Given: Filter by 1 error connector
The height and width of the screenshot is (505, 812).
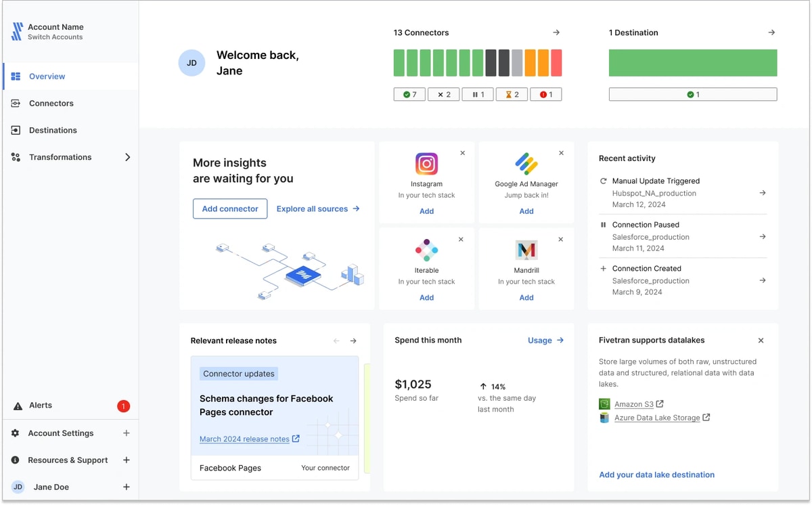Looking at the screenshot, I should (x=546, y=95).
